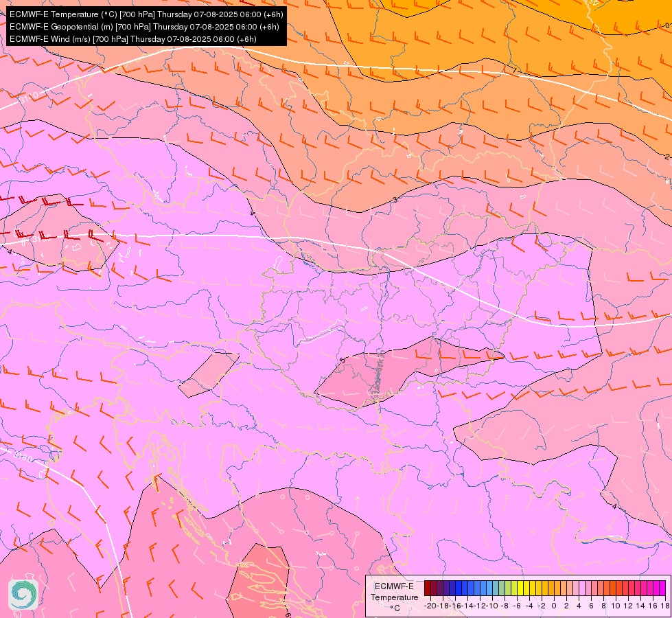Image resolution: width=672 pixels, height=618 pixels.
Task: Click the -8 tick label on the legend
Action: click(x=504, y=606)
